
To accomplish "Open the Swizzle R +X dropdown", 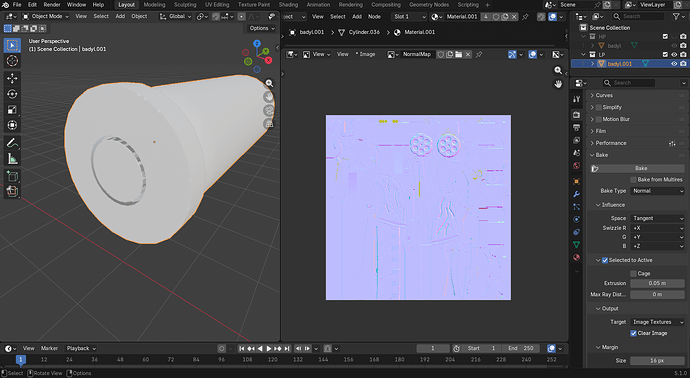I will pyautogui.click(x=657, y=228).
